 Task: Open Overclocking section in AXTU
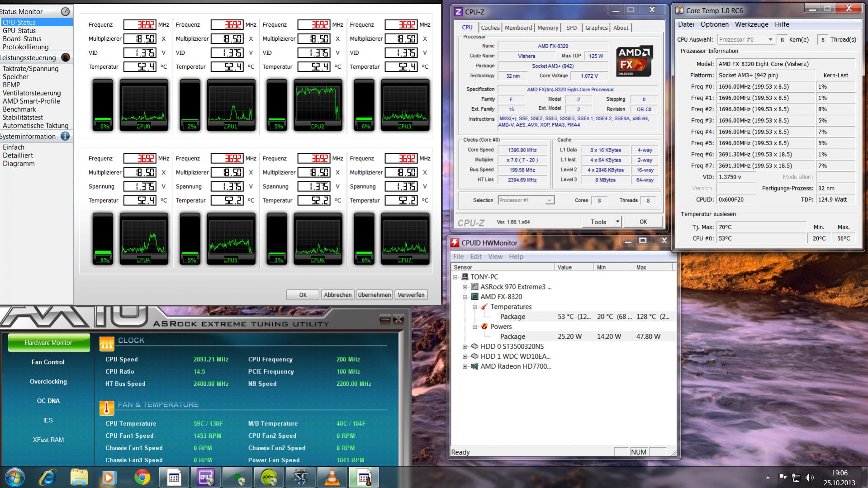(48, 381)
